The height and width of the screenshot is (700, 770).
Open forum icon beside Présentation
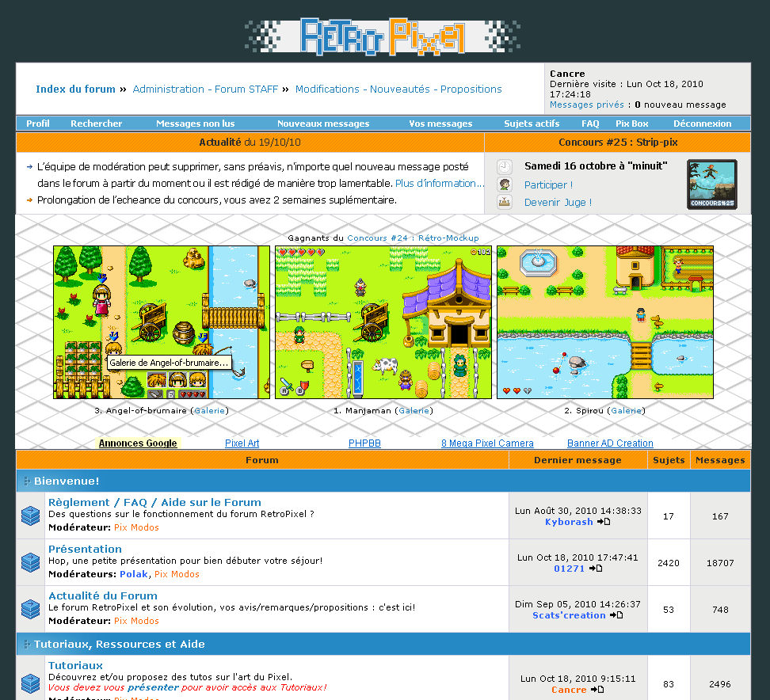click(30, 562)
